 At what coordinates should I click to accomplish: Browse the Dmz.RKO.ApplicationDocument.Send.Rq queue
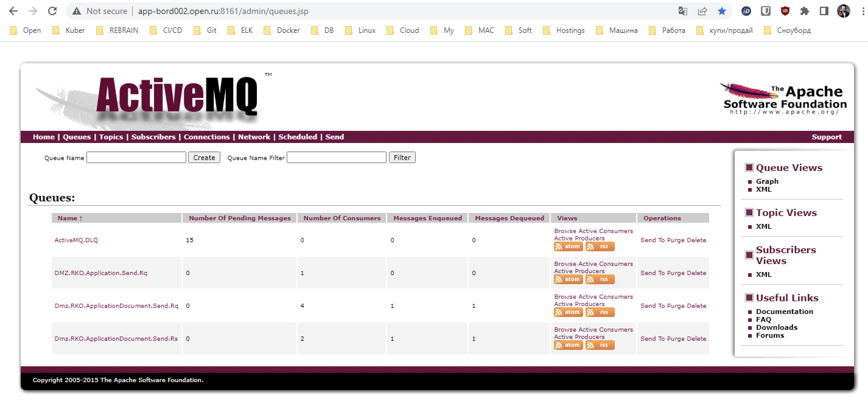tap(565, 297)
